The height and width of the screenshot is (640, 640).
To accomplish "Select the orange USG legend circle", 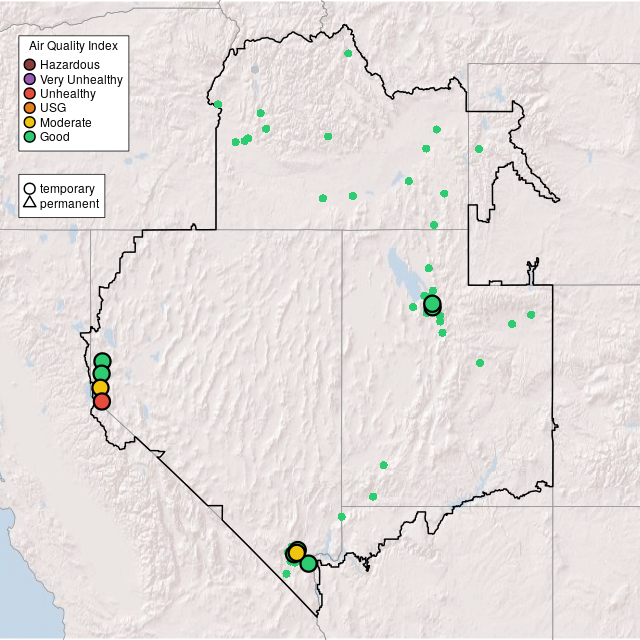I will pyautogui.click(x=30, y=108).
